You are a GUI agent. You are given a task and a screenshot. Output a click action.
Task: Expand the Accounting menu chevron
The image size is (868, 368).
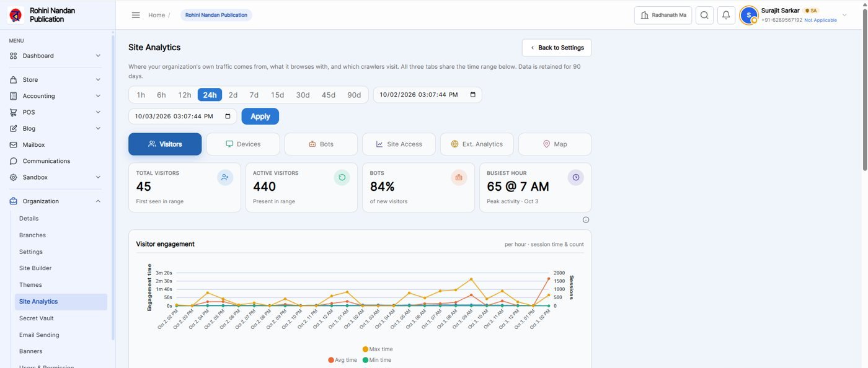click(x=98, y=96)
